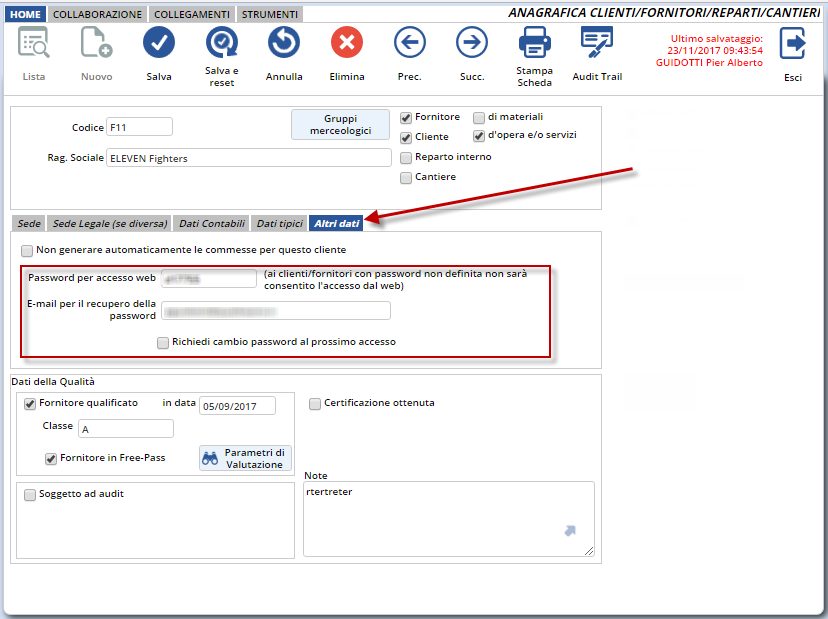Screen dimensions: 828x619
Task: Toggle the Reparto interno checkbox
Action: click(406, 157)
